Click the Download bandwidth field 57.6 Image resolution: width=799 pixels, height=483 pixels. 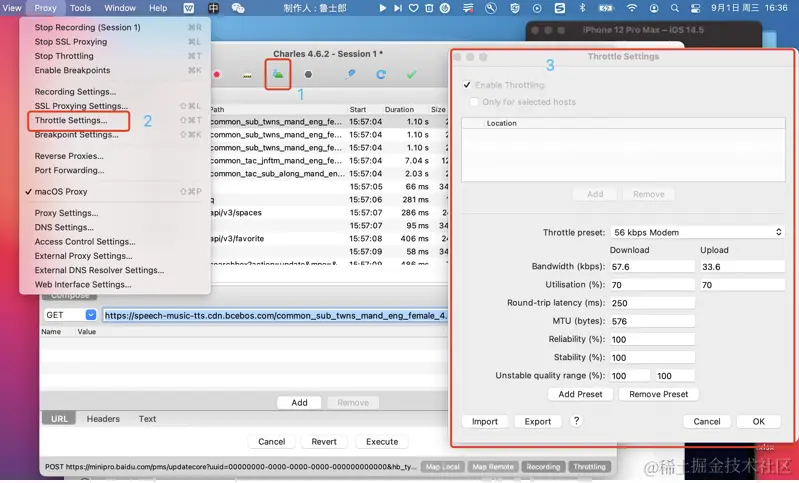pyautogui.click(x=652, y=266)
